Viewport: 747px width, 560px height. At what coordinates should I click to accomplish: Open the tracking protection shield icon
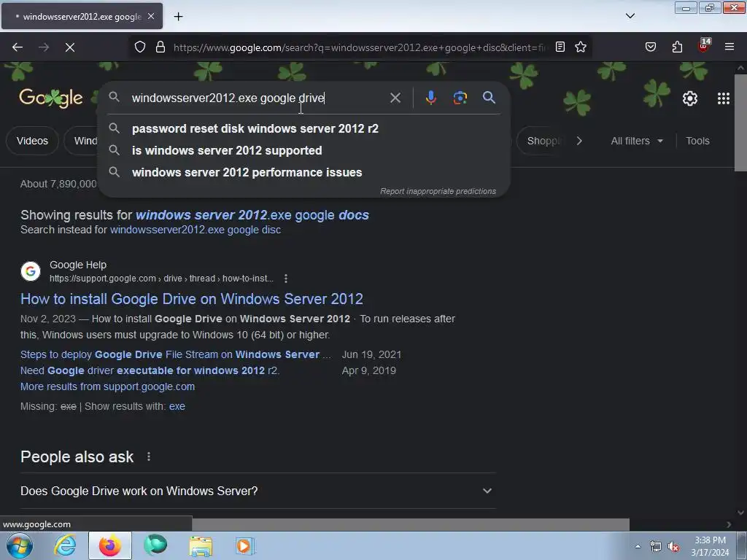[x=139, y=47]
